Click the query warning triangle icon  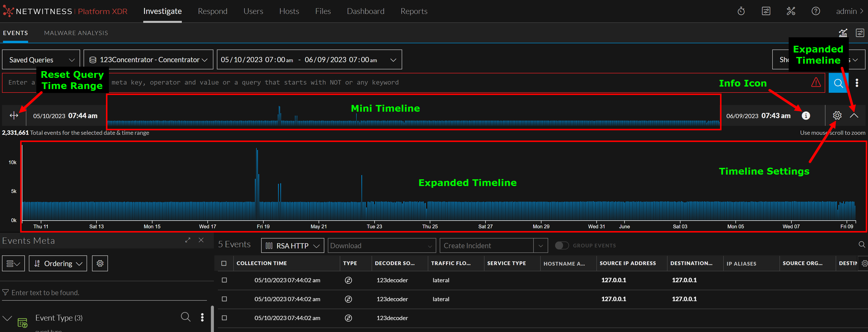tap(816, 83)
